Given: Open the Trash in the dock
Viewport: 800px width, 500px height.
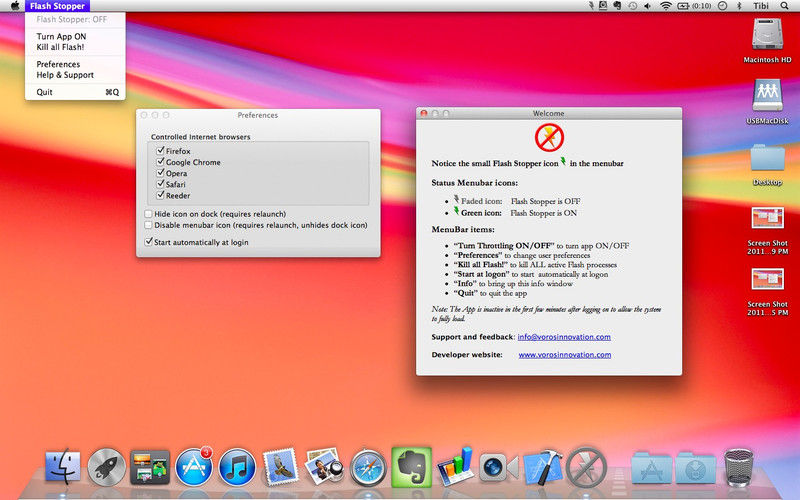Looking at the screenshot, I should click(x=738, y=467).
